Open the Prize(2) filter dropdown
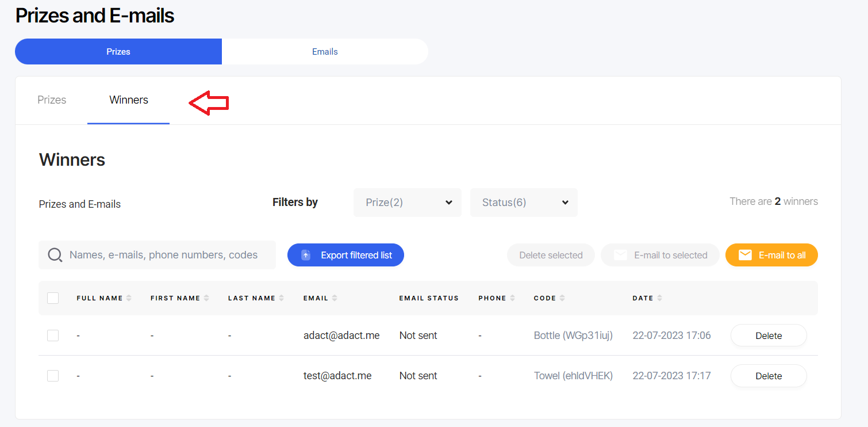Viewport: 868px width, 427px height. click(x=407, y=202)
